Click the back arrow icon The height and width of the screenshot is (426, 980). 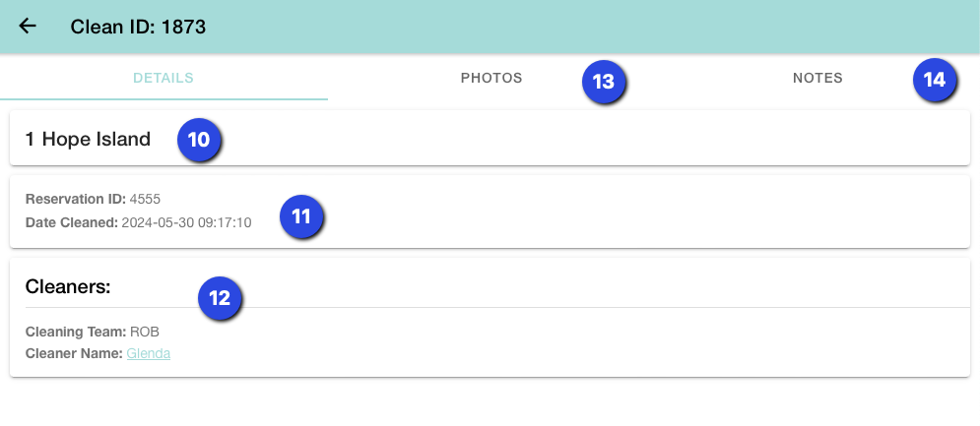(x=28, y=27)
